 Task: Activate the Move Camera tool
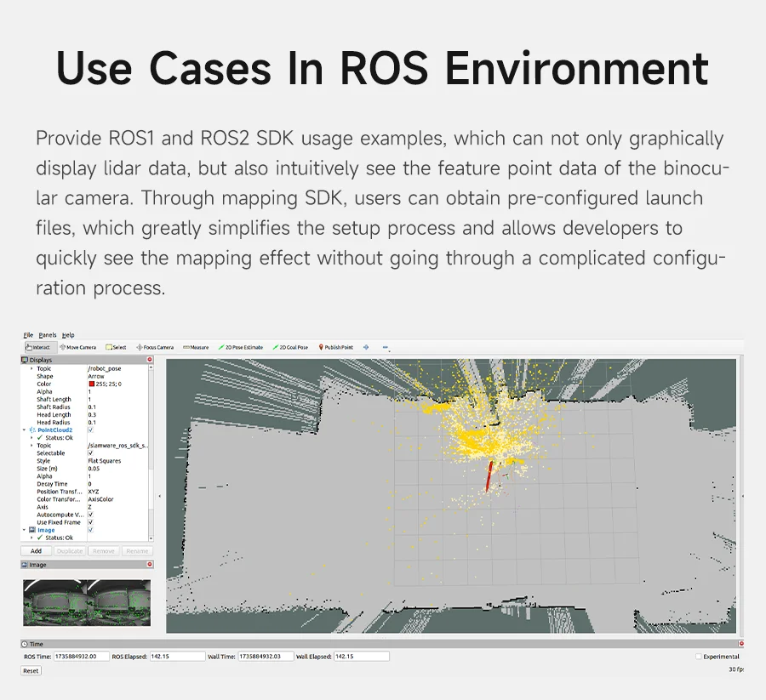coord(78,347)
